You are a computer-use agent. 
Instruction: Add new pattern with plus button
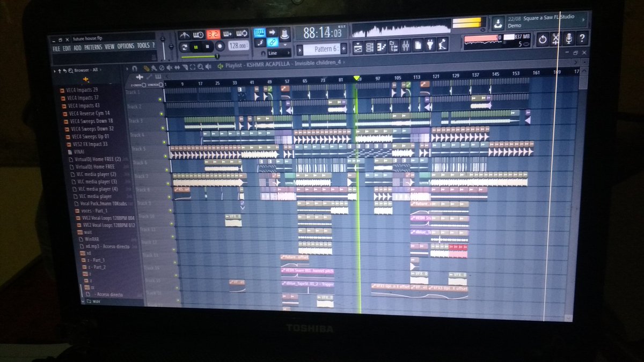click(x=343, y=49)
